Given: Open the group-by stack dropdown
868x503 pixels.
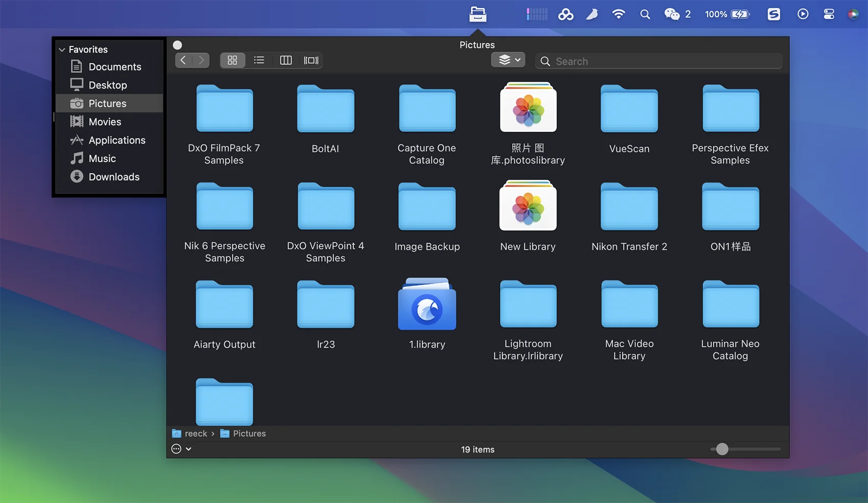Looking at the screenshot, I should [x=509, y=60].
